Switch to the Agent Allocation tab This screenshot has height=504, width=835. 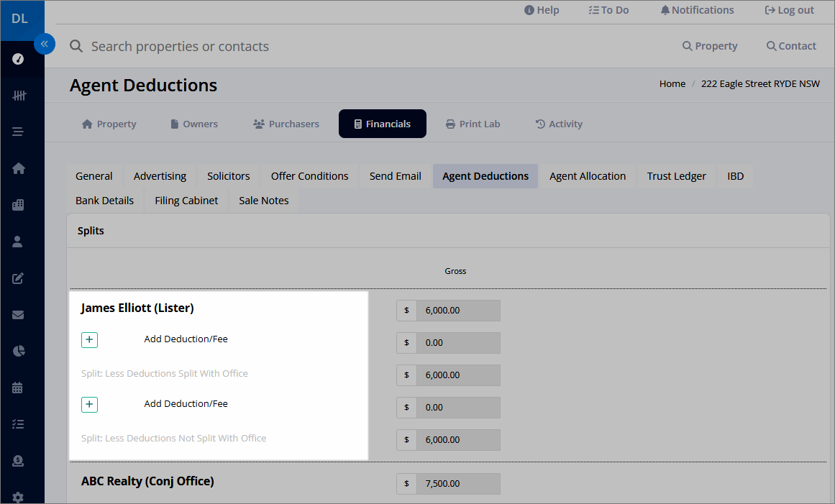pyautogui.click(x=588, y=176)
